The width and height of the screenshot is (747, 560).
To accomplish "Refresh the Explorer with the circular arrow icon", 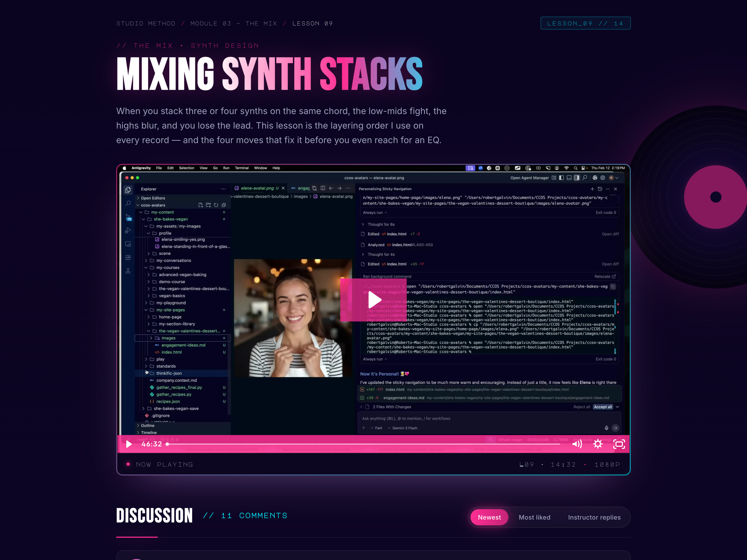I will point(216,205).
